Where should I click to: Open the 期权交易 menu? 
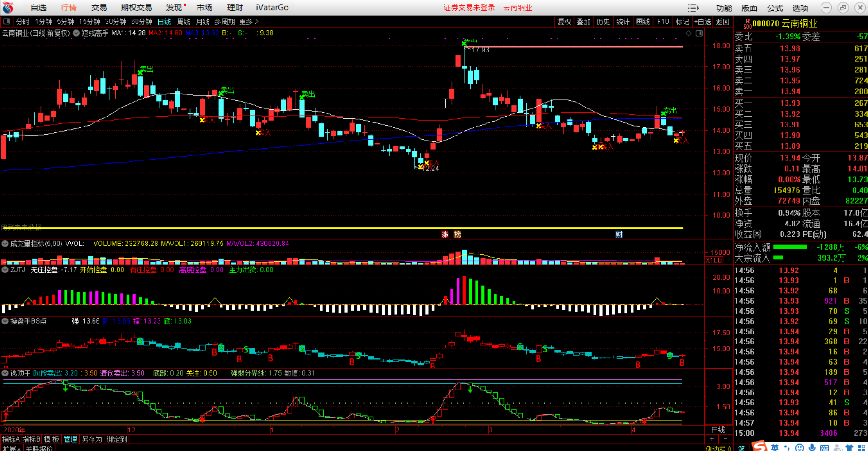137,8
